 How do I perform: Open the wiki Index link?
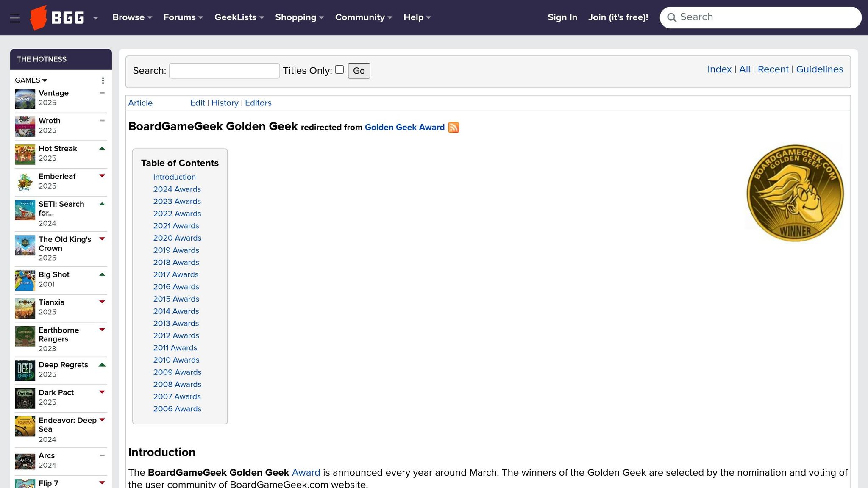coord(719,69)
